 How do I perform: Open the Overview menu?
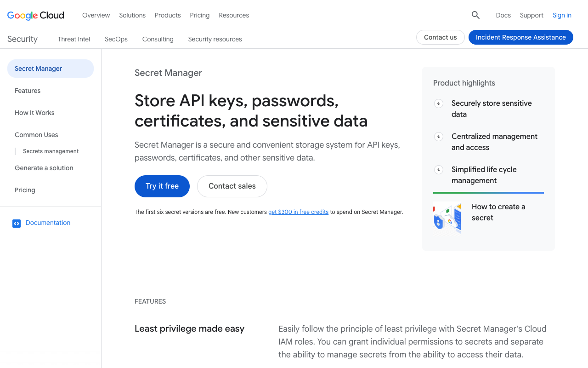point(96,15)
